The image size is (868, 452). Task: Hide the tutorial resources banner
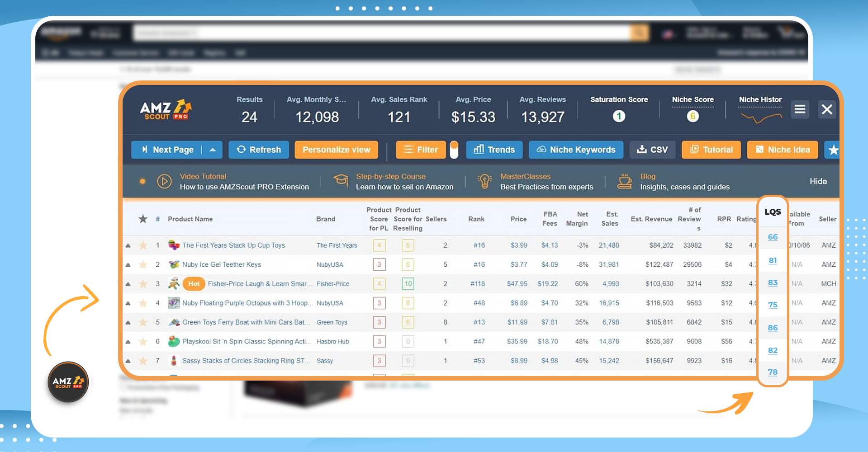(x=818, y=181)
